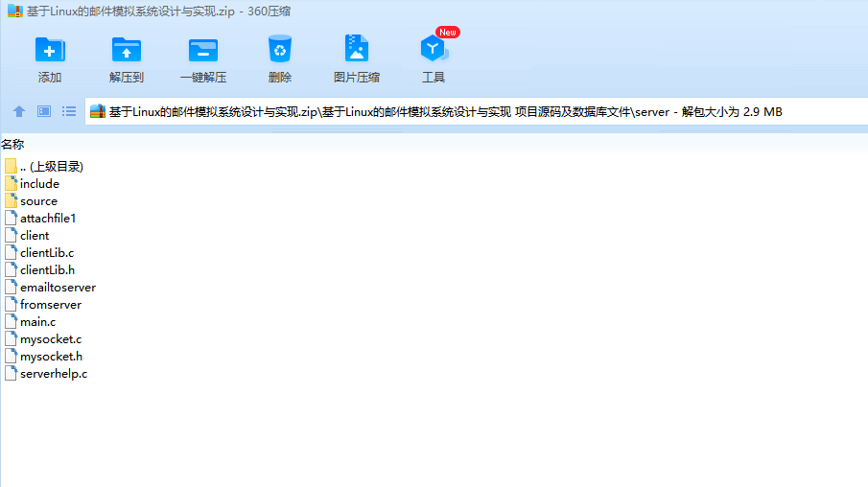
Task: Click the 360压缩 app icon in title bar
Action: (x=15, y=12)
